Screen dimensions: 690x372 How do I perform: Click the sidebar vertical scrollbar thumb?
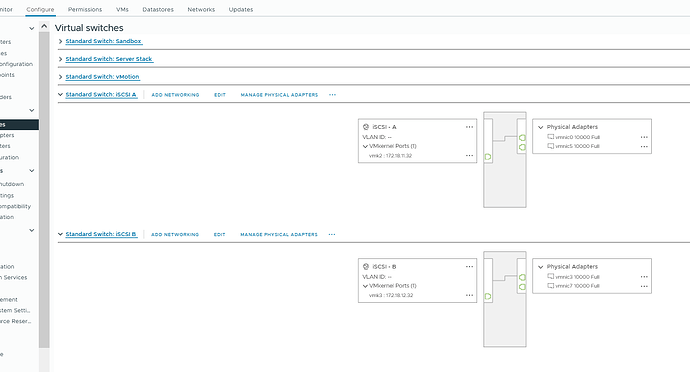pyautogui.click(x=44, y=190)
